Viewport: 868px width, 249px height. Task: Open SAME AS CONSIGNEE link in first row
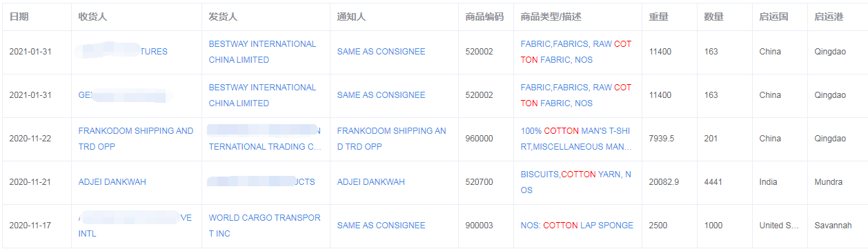(381, 52)
